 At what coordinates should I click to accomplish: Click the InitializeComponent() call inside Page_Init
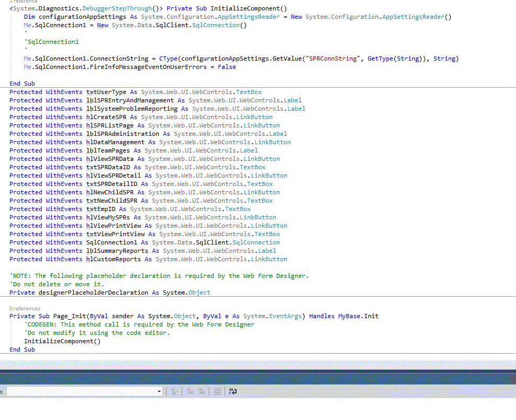tap(62, 341)
